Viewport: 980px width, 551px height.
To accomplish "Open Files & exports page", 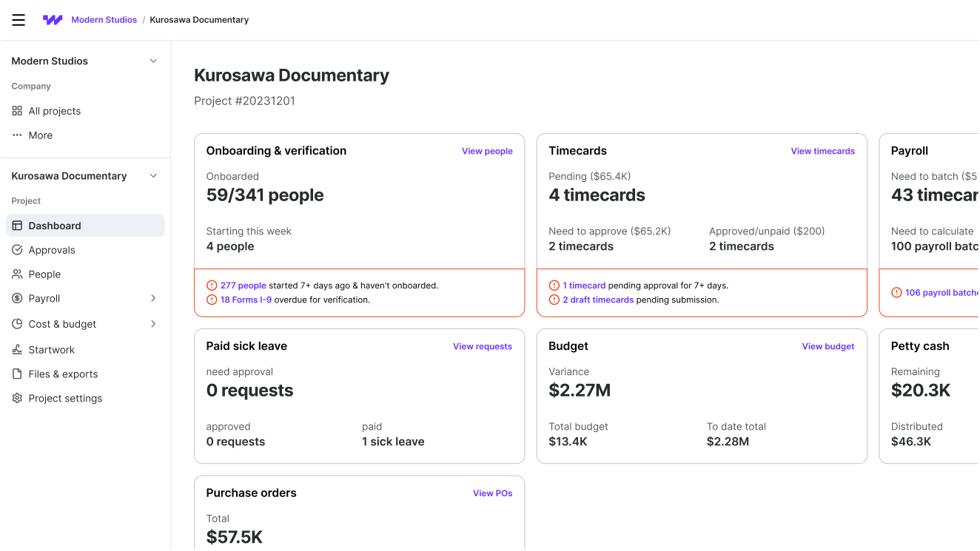I will tap(85, 374).
